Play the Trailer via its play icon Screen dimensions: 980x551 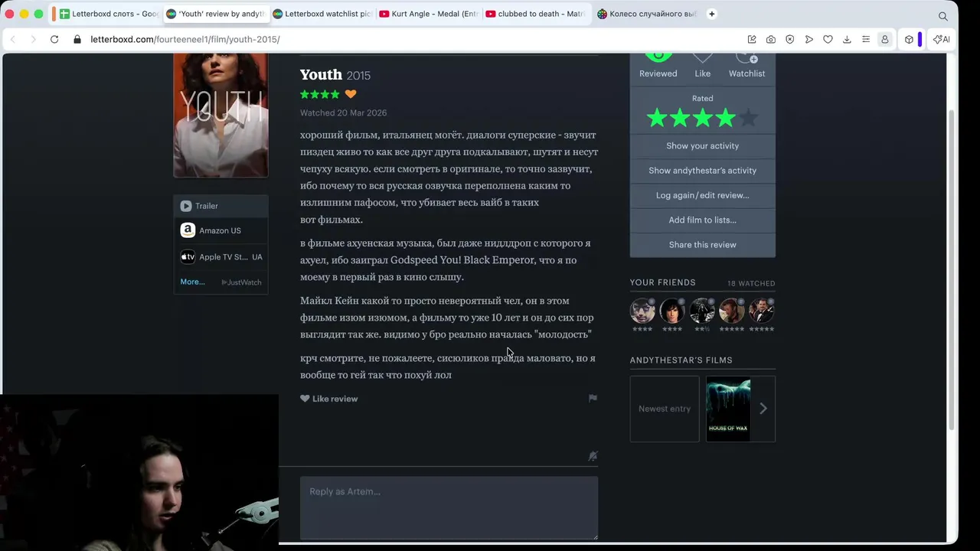[x=186, y=206]
